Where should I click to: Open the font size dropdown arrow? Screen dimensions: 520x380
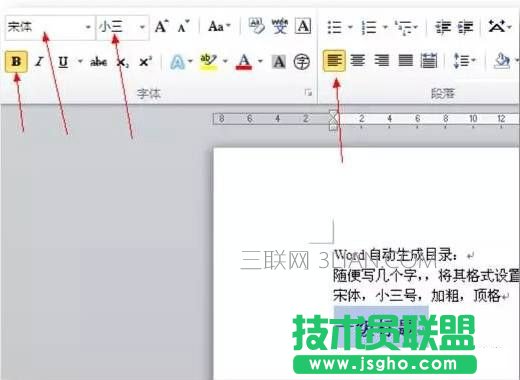point(142,27)
